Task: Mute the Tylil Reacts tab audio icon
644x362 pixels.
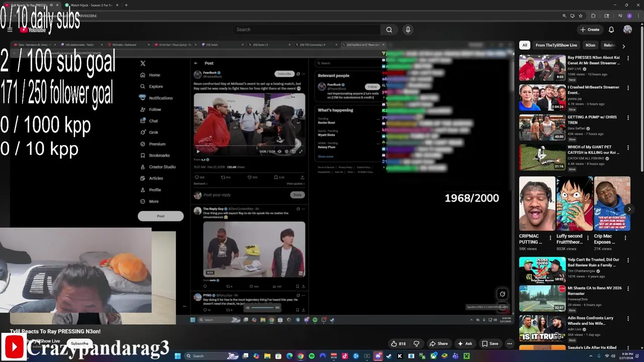Action: tap(51, 5)
